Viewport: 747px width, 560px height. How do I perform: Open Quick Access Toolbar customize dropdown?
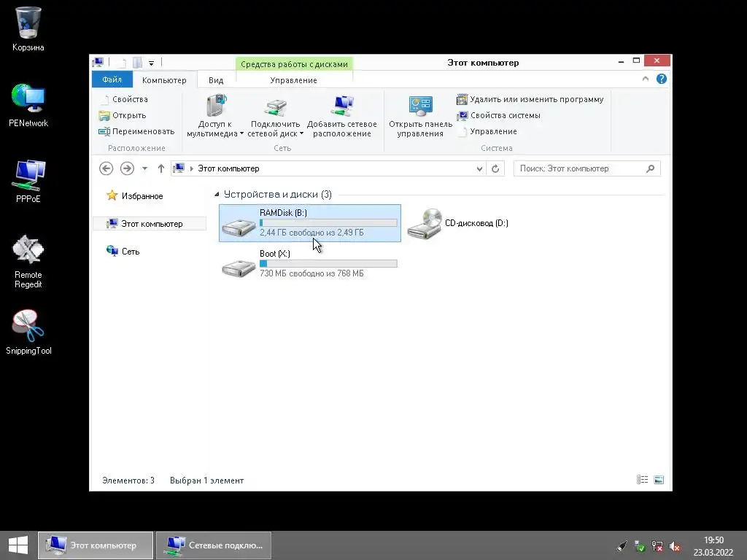[151, 63]
